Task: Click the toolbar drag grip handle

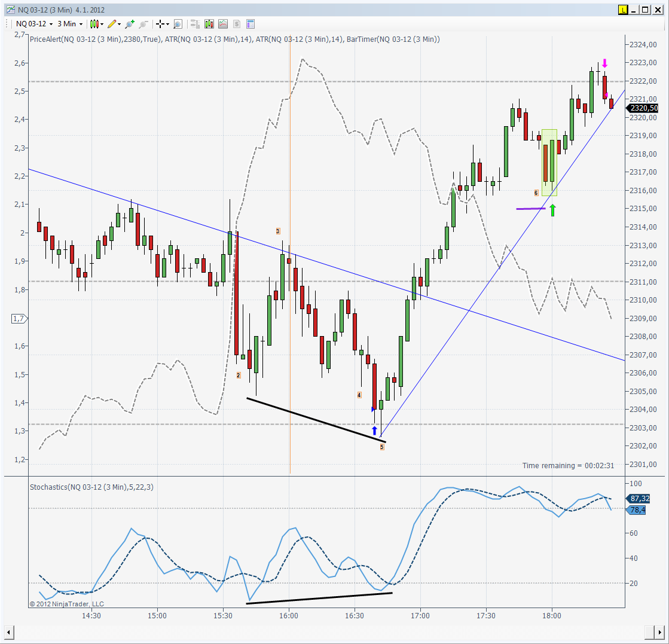Action: pyautogui.click(x=7, y=24)
